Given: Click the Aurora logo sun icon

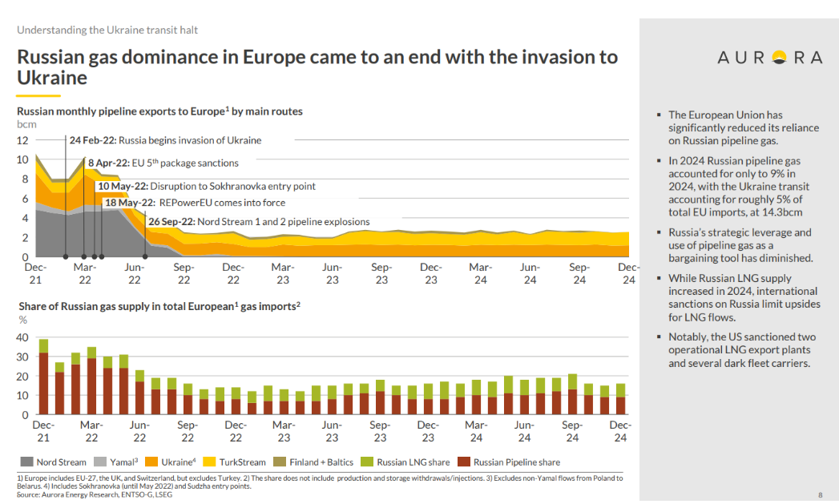Looking at the screenshot, I should click(776, 58).
